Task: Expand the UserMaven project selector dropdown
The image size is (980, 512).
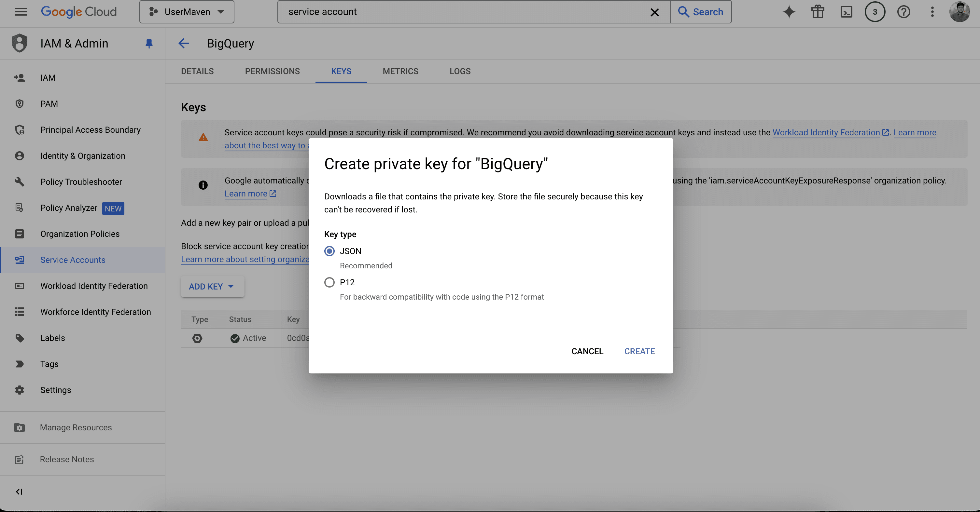Action: 187,12
